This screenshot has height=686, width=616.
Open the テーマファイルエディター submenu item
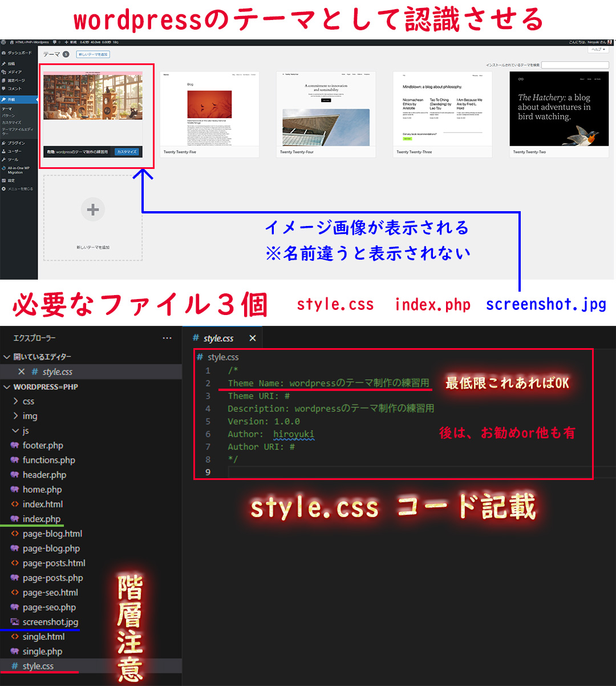click(x=17, y=131)
